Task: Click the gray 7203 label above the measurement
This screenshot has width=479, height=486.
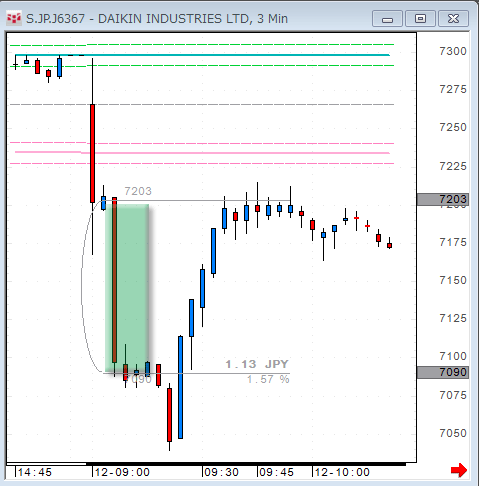Action: [138, 191]
